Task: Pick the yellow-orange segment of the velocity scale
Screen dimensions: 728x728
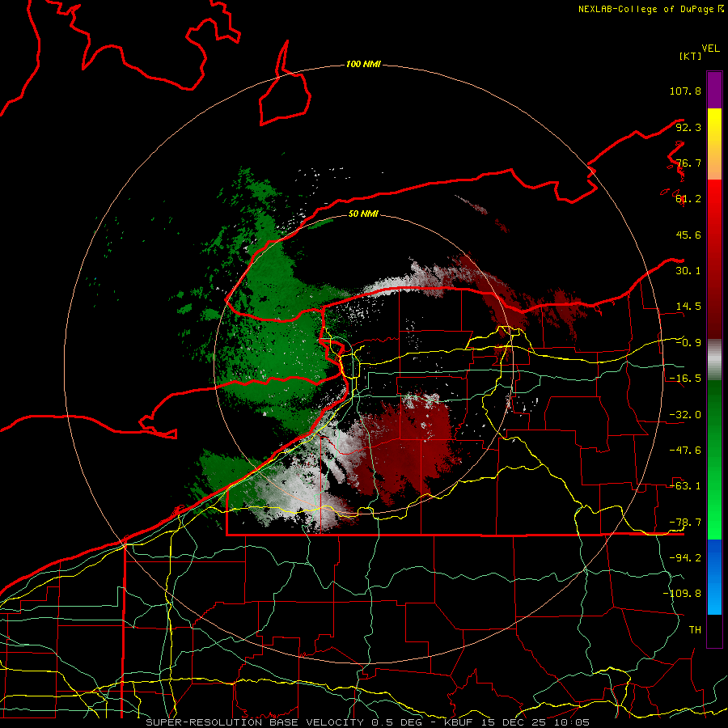Action: coord(714,144)
